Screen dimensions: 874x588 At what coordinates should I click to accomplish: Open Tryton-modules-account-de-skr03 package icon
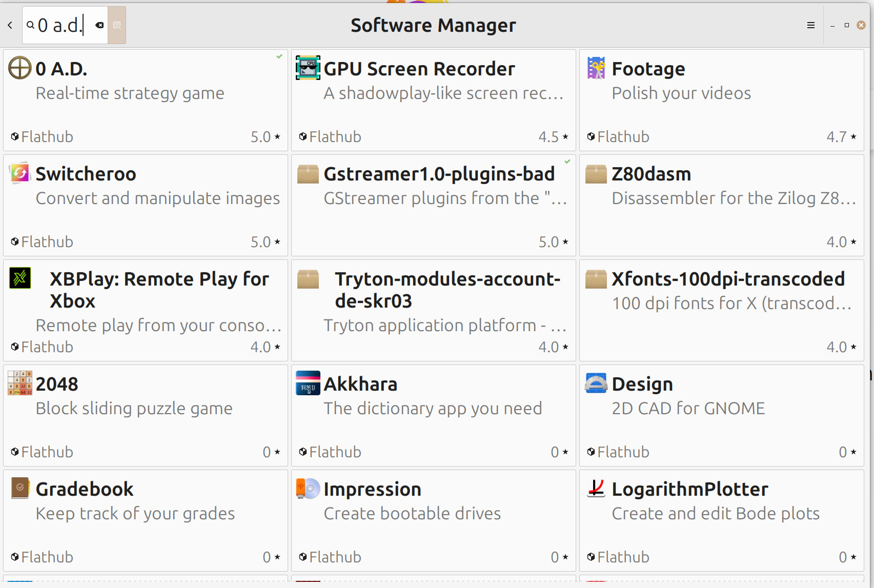308,278
